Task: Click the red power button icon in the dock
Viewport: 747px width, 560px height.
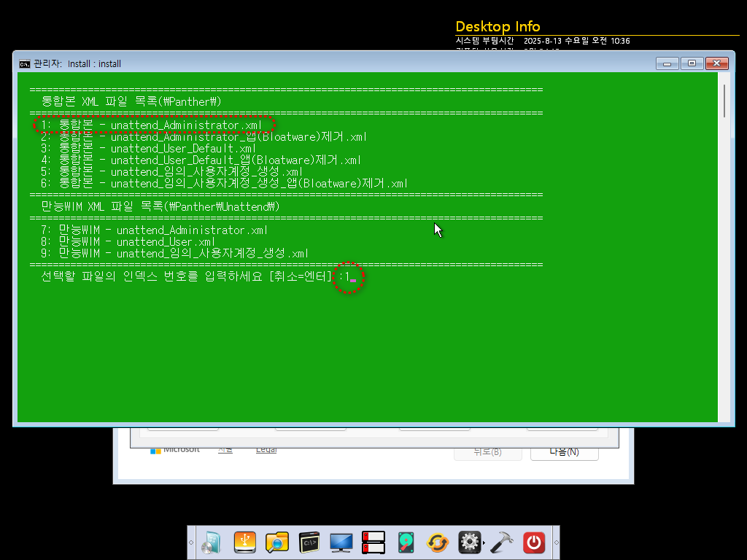Action: coord(534,542)
